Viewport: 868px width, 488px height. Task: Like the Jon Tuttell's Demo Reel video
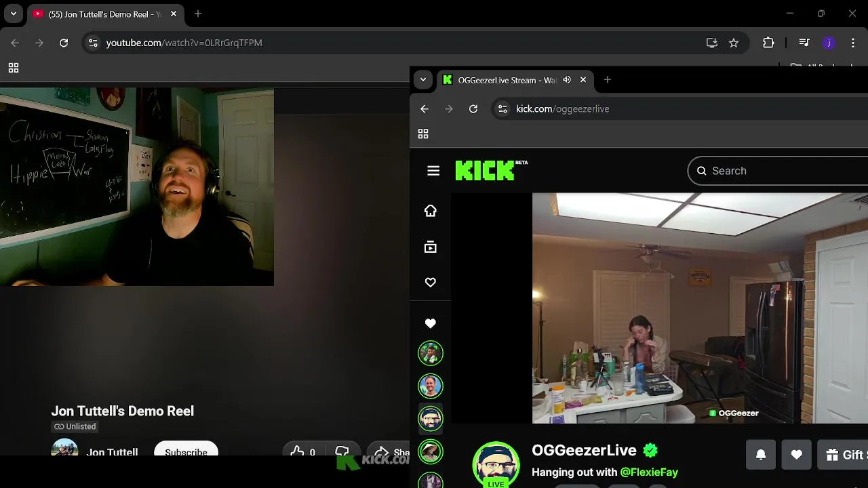pos(303,451)
